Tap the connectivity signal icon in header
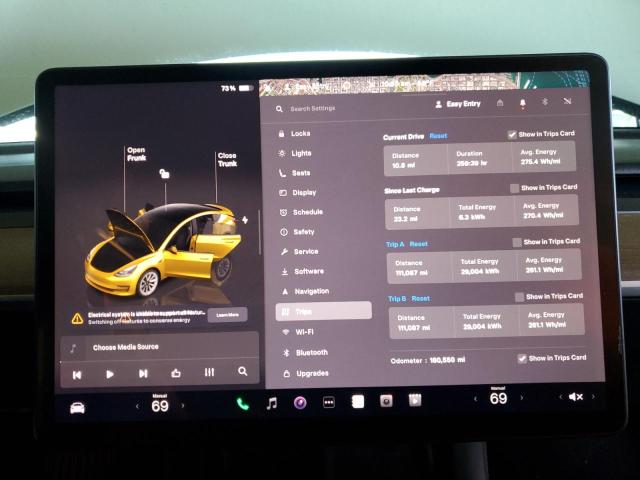 pos(567,101)
